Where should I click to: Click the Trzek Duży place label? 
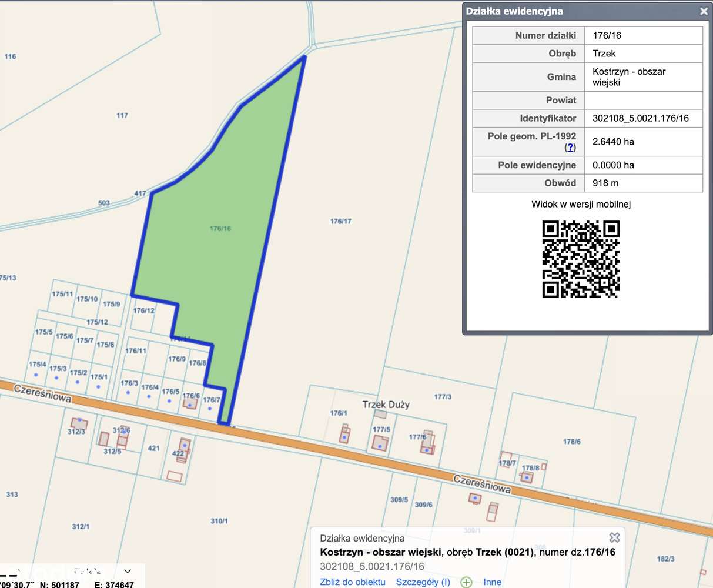[386, 405]
